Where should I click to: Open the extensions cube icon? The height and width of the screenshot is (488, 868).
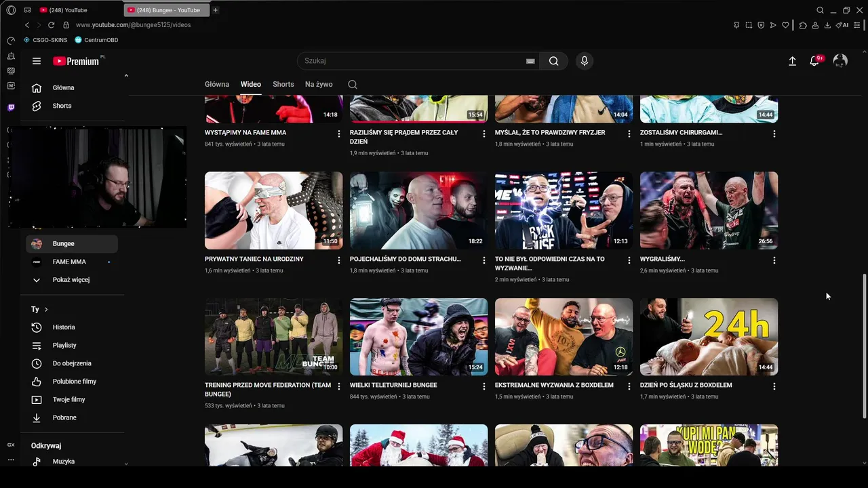[x=803, y=25]
